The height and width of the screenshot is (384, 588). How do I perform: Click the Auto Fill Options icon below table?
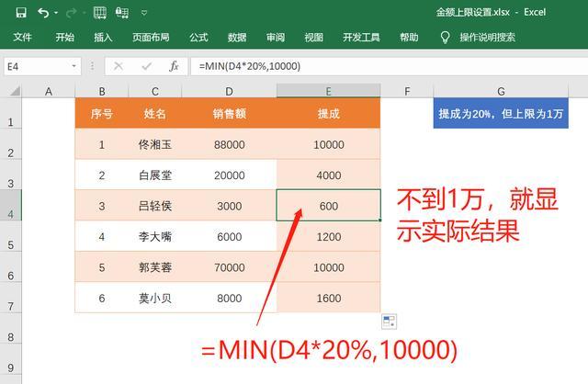coord(389,321)
